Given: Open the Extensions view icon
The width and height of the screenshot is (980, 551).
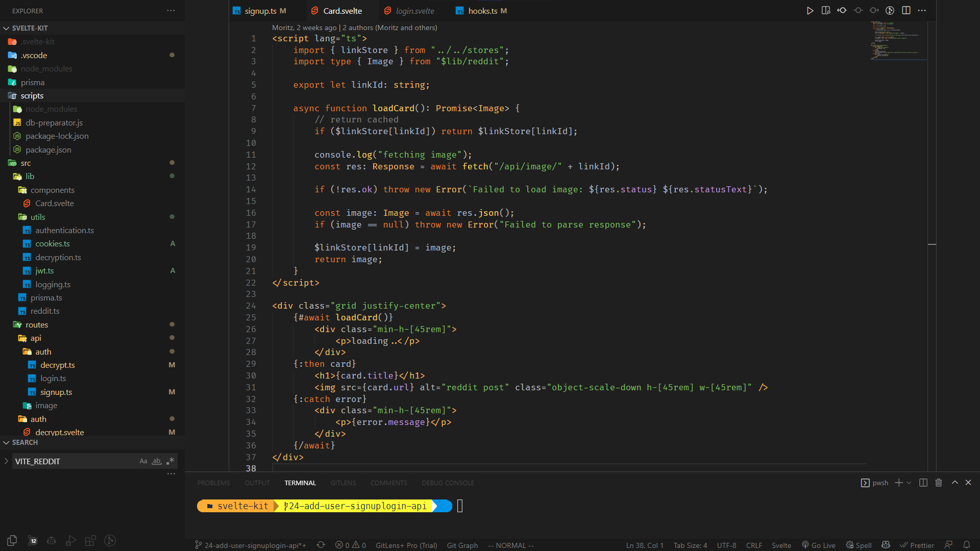Looking at the screenshot, I should point(90,541).
